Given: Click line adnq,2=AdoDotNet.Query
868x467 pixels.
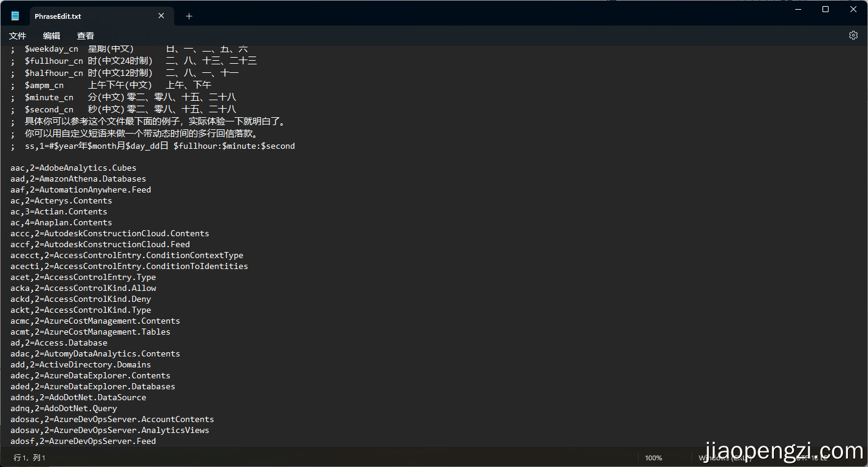Looking at the screenshot, I should click(64, 408).
